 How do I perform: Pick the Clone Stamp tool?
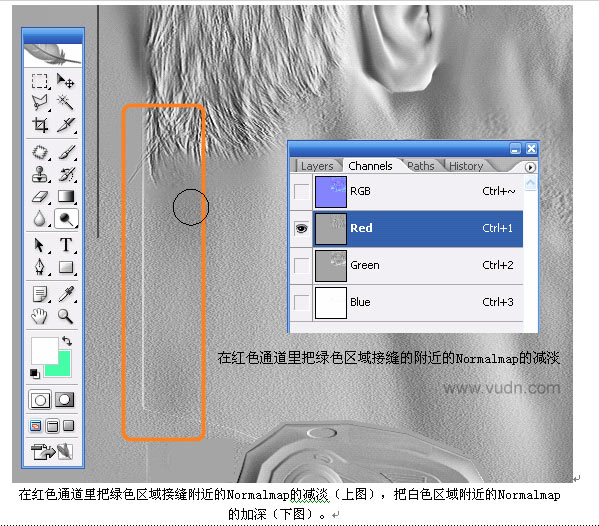coord(39,174)
